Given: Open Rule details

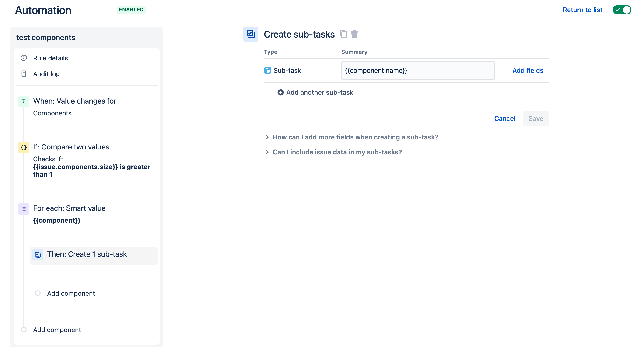Looking at the screenshot, I should click(50, 58).
